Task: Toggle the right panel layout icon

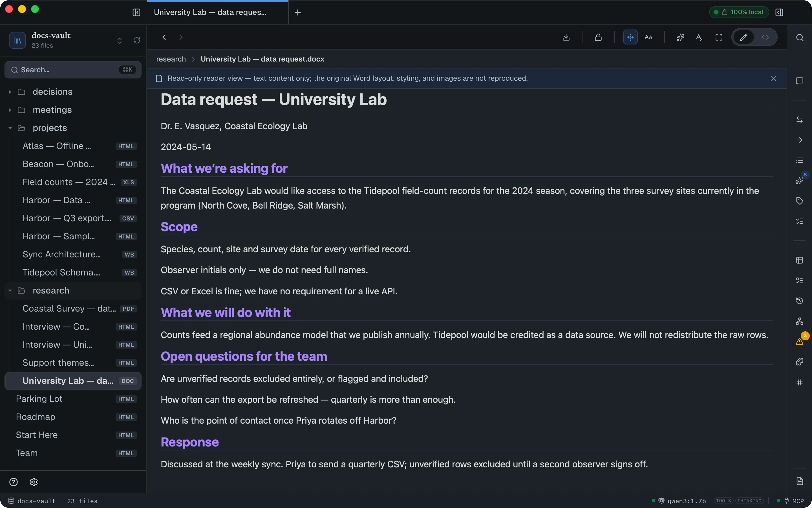Action: point(780,12)
